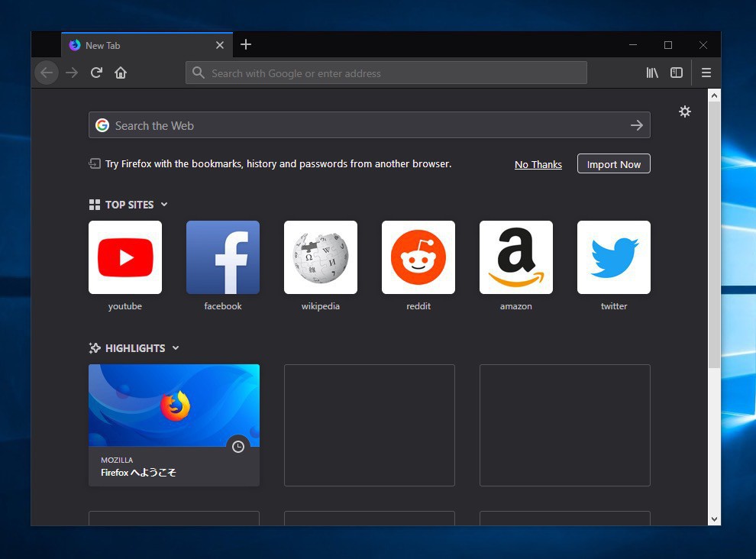Open the Twitter top site tile

614,257
